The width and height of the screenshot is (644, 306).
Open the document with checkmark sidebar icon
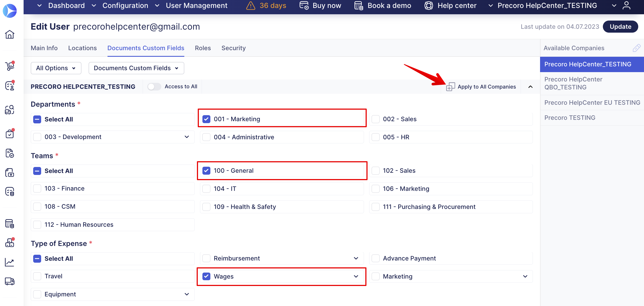10,153
